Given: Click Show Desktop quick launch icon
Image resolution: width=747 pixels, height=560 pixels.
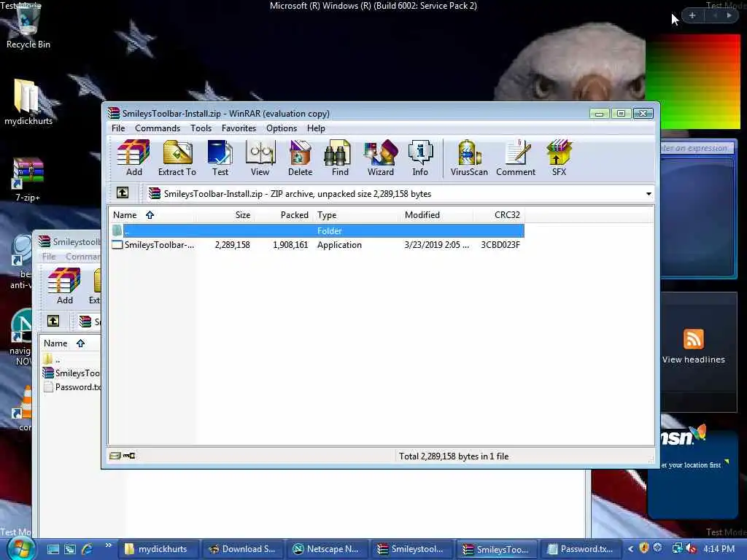Looking at the screenshot, I should pyautogui.click(x=53, y=549).
